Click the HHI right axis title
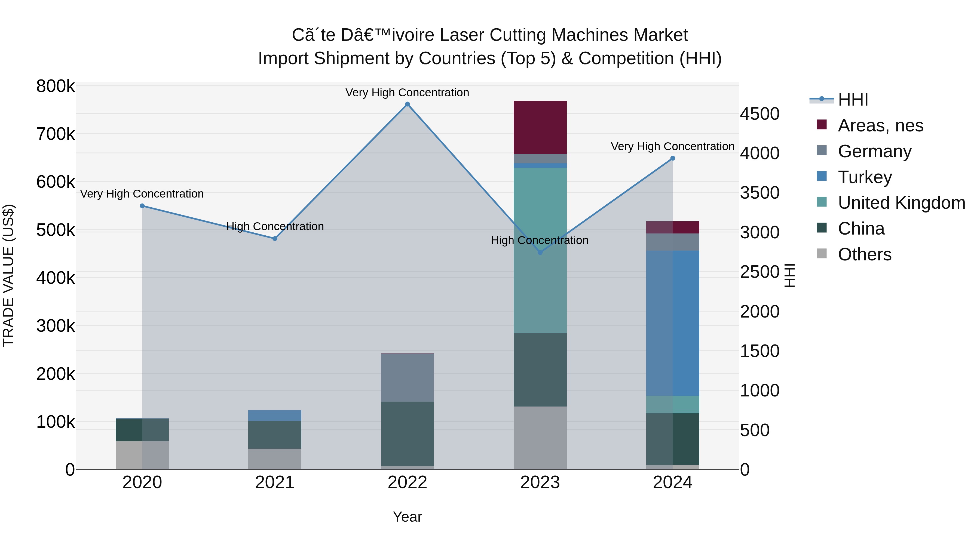This screenshot has height=551, width=980. [x=790, y=275]
